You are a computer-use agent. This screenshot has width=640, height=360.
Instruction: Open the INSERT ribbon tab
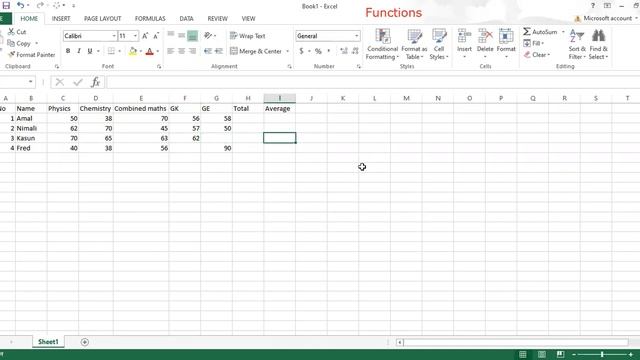(61, 18)
